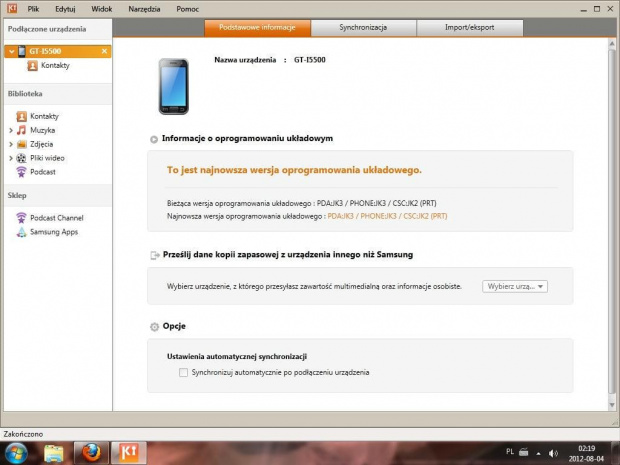Open the Pliki wideo library icon
620x465 pixels.
click(21, 158)
